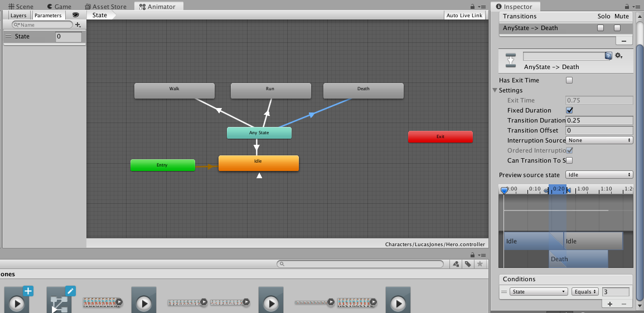Select the Death state node
Image resolution: width=644 pixels, height=313 pixels.
tap(364, 91)
